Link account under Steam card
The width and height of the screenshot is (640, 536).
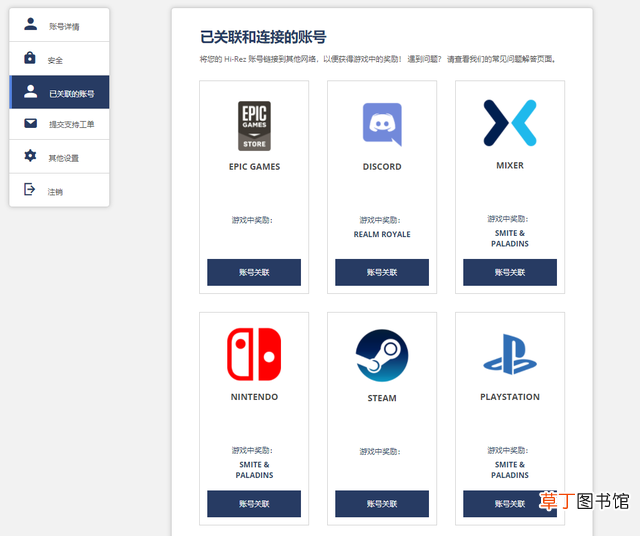(382, 504)
